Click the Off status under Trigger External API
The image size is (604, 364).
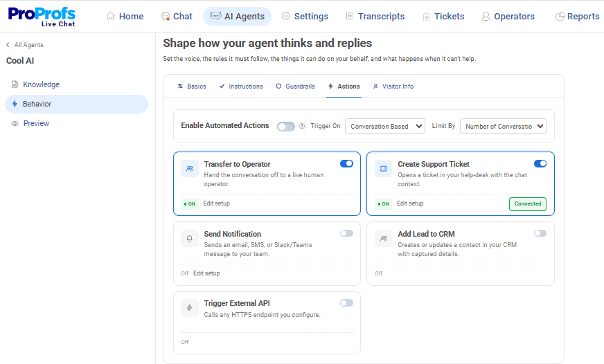click(x=185, y=342)
